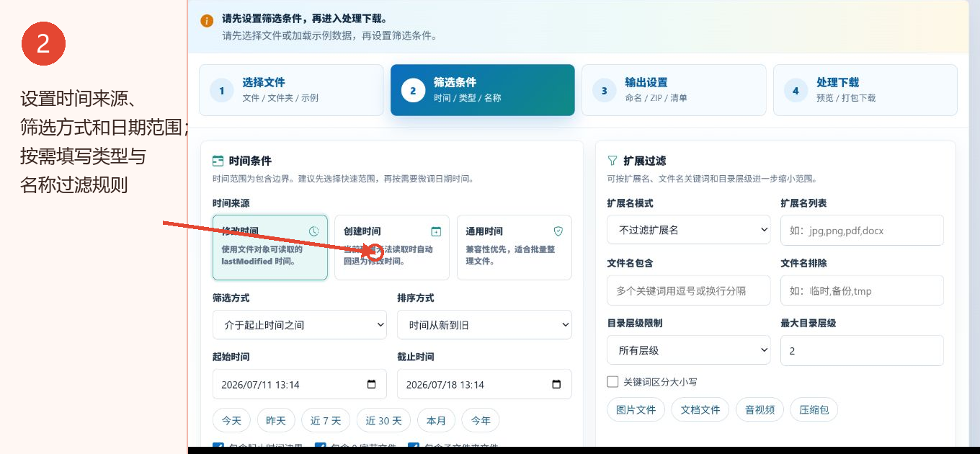Image resolution: width=980 pixels, height=454 pixels.
Task: Click the 扩展名模式 label text
Action: pos(631,203)
